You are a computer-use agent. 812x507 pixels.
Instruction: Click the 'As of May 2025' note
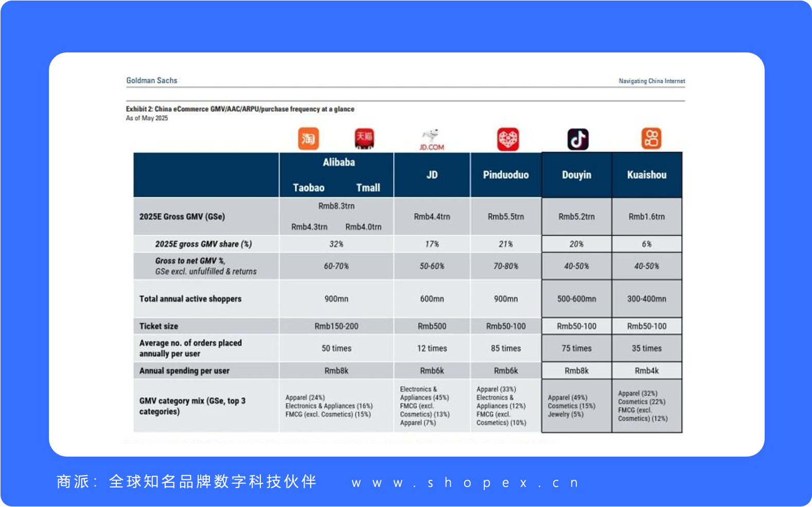coord(147,118)
